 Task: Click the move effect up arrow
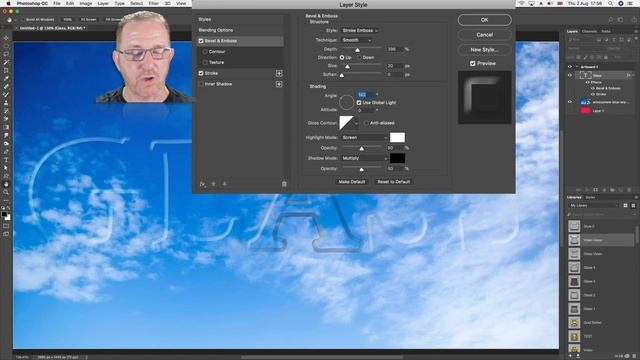(213, 184)
